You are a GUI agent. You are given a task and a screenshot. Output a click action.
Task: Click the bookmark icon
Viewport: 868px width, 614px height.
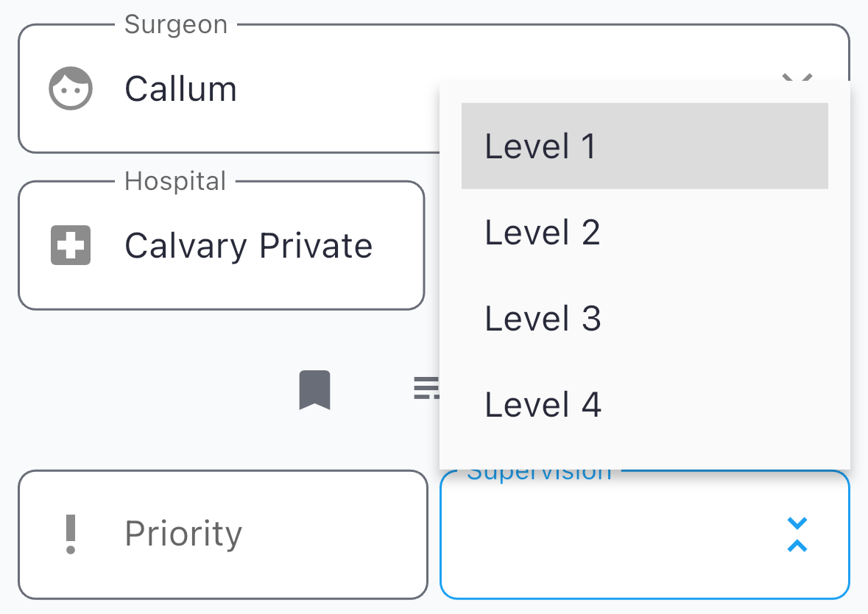click(314, 390)
